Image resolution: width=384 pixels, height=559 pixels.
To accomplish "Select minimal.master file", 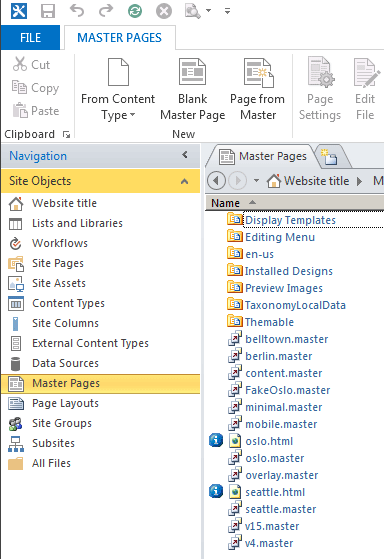I will 275,407.
